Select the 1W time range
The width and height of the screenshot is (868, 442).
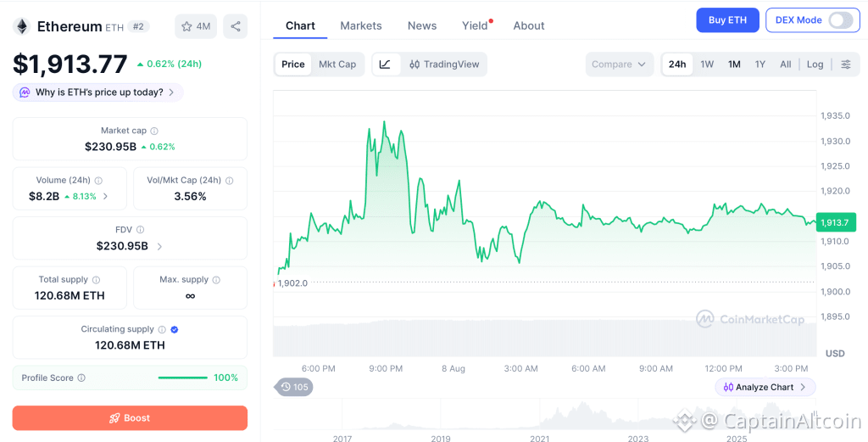click(707, 64)
